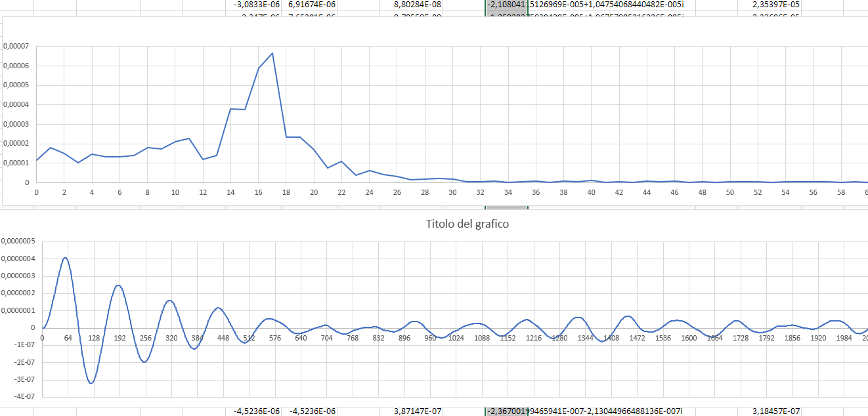Select the chart title 'Titolo del grafico'

[x=467, y=224]
